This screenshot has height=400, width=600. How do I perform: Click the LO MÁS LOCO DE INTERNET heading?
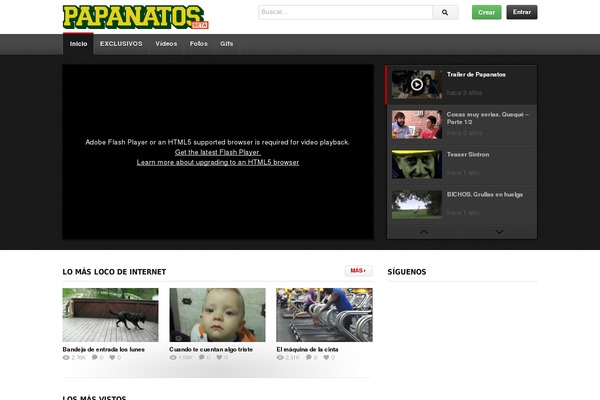coord(114,272)
